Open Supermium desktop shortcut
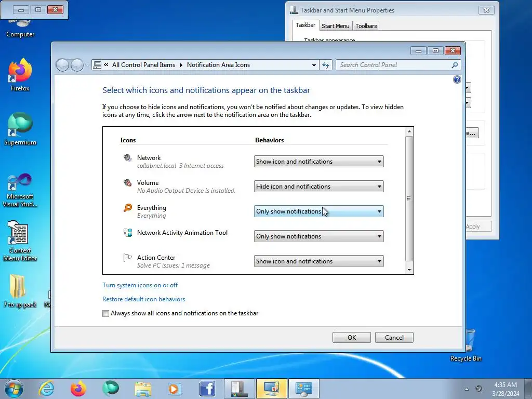 tap(20, 129)
